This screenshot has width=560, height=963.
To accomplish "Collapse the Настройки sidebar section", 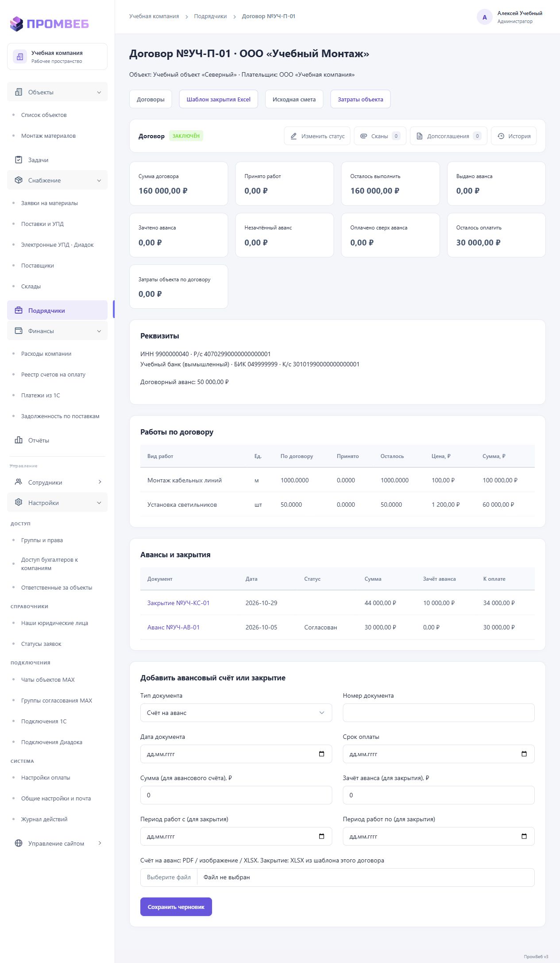I will point(57,503).
